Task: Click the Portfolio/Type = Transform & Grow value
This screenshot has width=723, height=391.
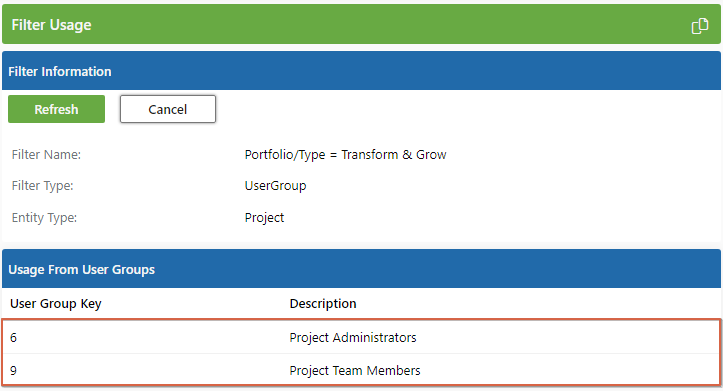Action: tap(345, 155)
